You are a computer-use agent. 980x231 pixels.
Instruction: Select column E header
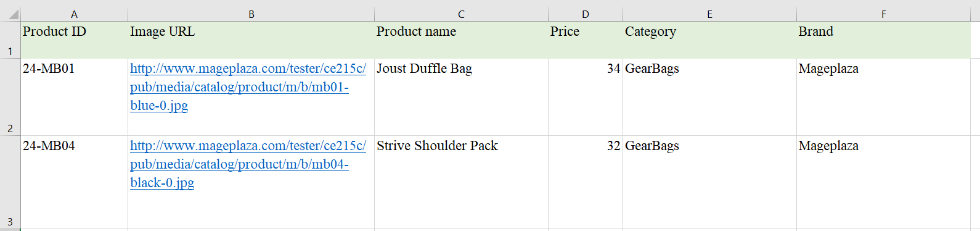click(709, 14)
